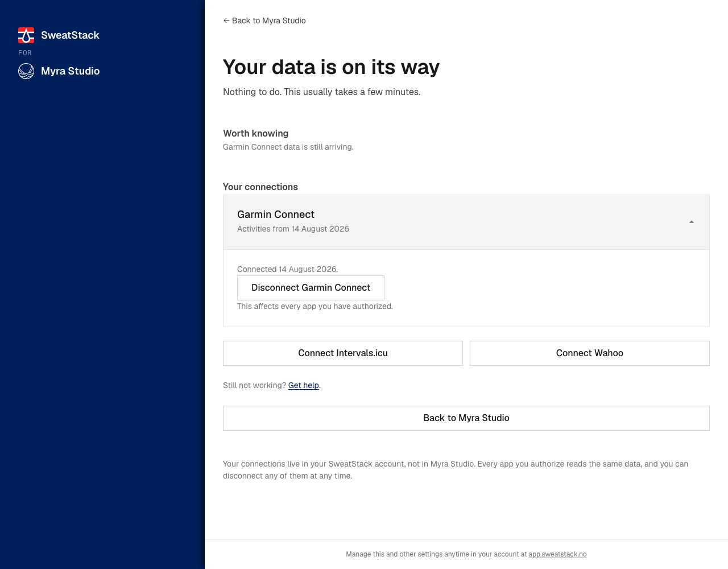Click 'Activities from 14 August 2026' text
The width and height of the screenshot is (728, 569).
click(x=293, y=229)
